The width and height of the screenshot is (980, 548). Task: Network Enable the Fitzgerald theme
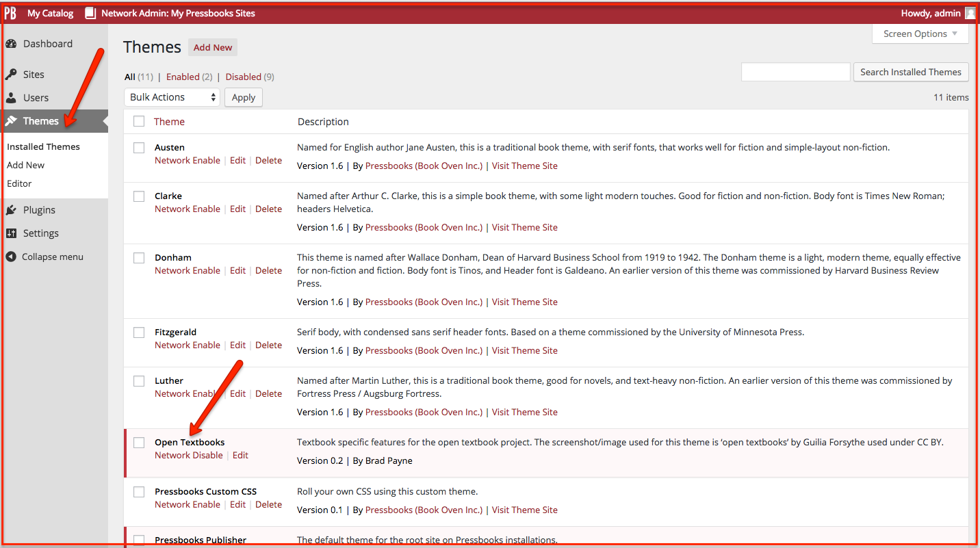pos(188,345)
